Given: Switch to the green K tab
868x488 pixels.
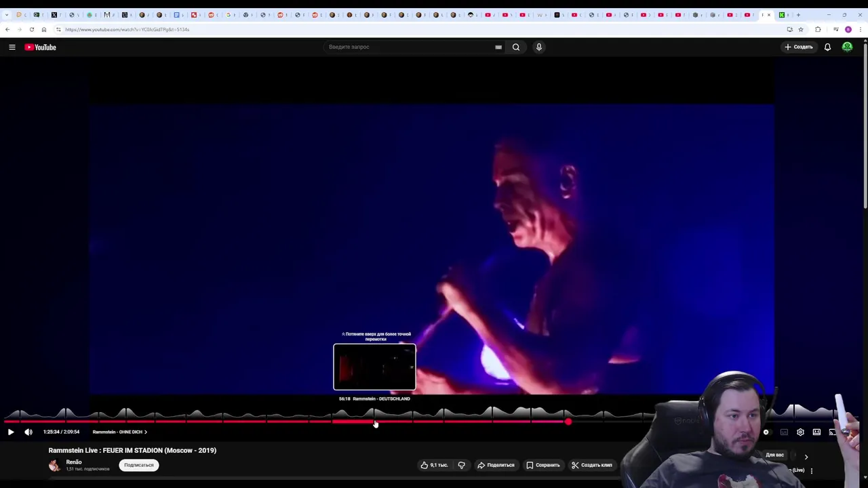Looking at the screenshot, I should point(782,15).
